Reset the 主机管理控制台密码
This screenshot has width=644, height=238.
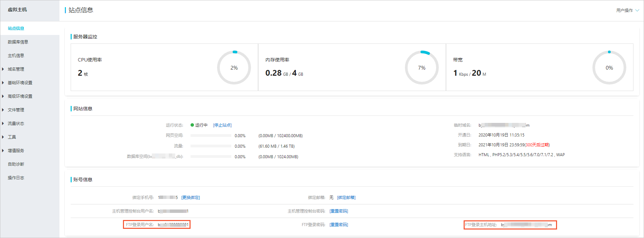[x=339, y=211]
